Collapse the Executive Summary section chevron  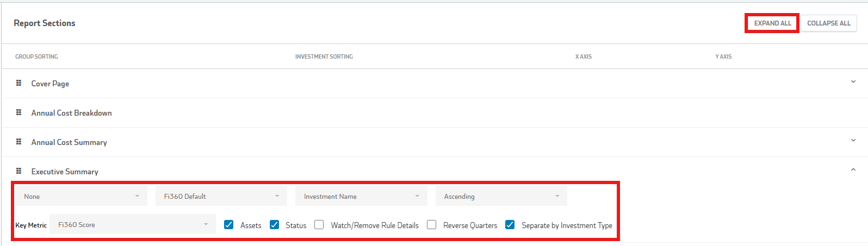pos(853,170)
